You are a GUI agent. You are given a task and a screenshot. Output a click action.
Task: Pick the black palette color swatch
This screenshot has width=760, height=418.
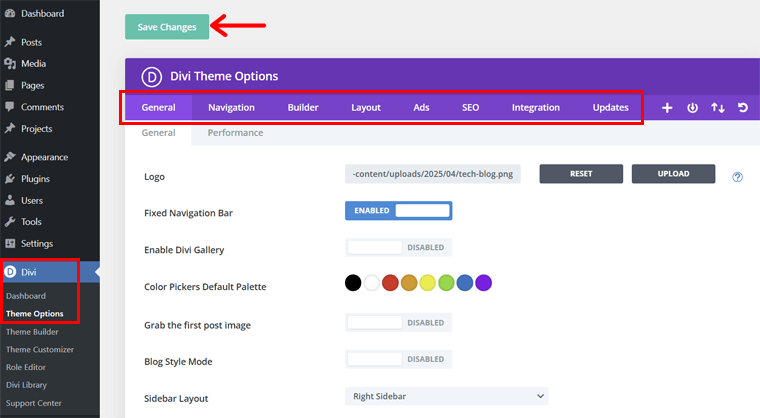coord(353,283)
